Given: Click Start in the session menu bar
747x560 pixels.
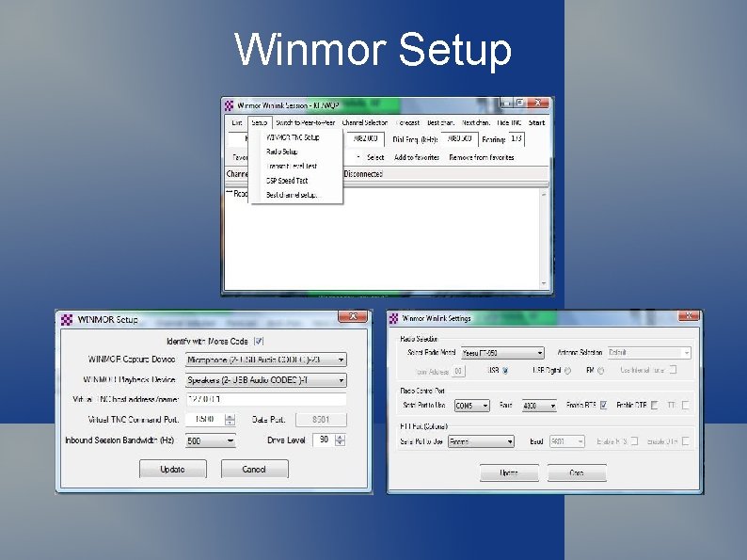Looking at the screenshot, I should 536,122.
